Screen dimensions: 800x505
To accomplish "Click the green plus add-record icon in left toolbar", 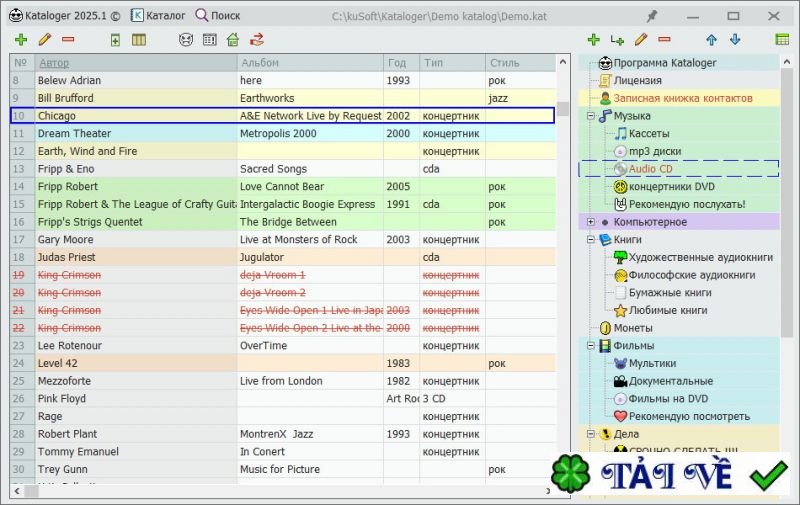I will point(21,40).
